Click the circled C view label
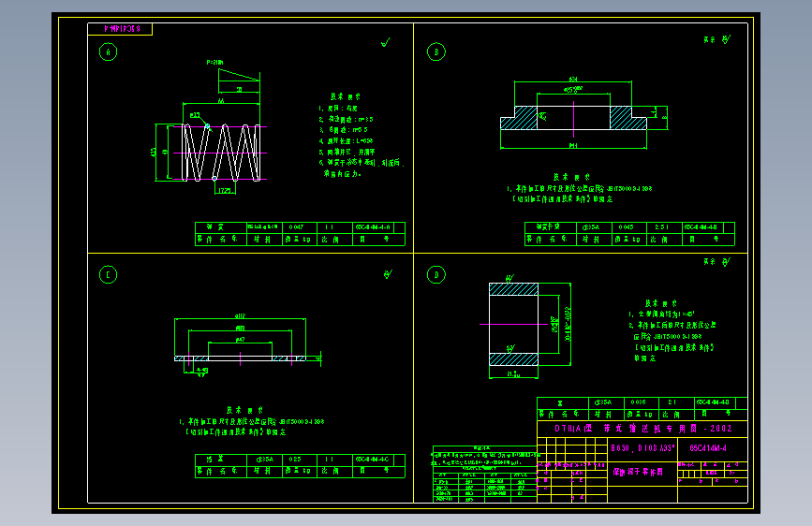Screen dimensions: 812x526 point(108,274)
